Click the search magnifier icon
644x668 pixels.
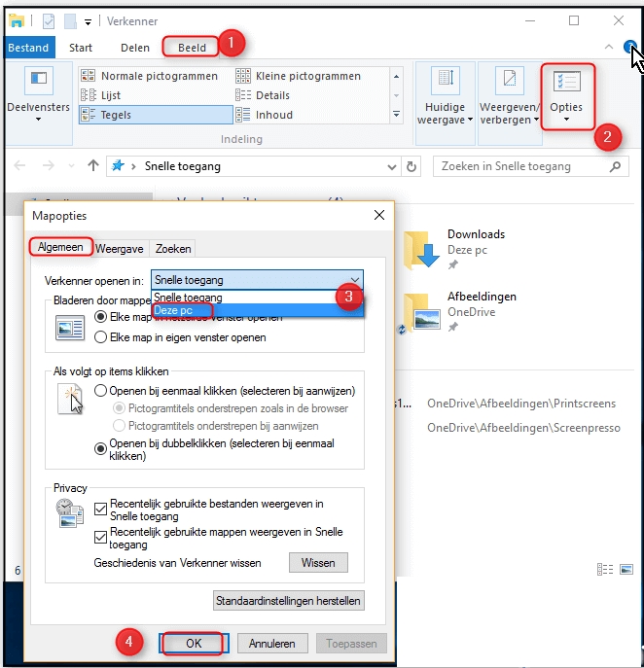click(x=616, y=166)
